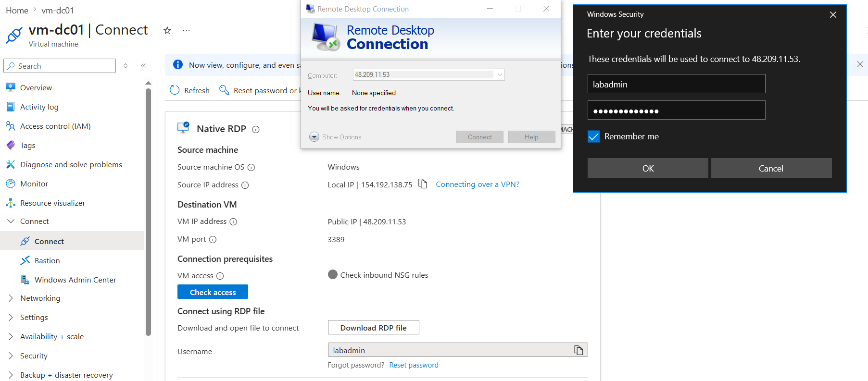Click Help in Remote Desktop Connection dialog

pyautogui.click(x=531, y=137)
